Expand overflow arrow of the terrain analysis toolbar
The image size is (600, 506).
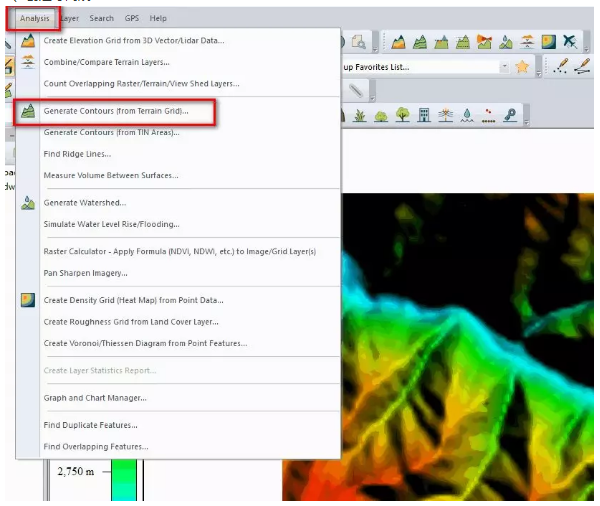[x=586, y=49]
